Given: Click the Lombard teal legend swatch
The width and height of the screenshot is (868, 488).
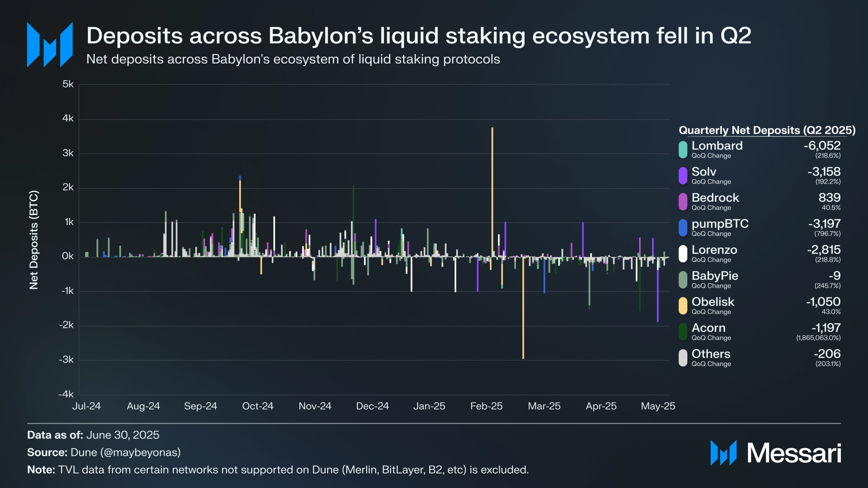Looking at the screenshot, I should (x=683, y=149).
